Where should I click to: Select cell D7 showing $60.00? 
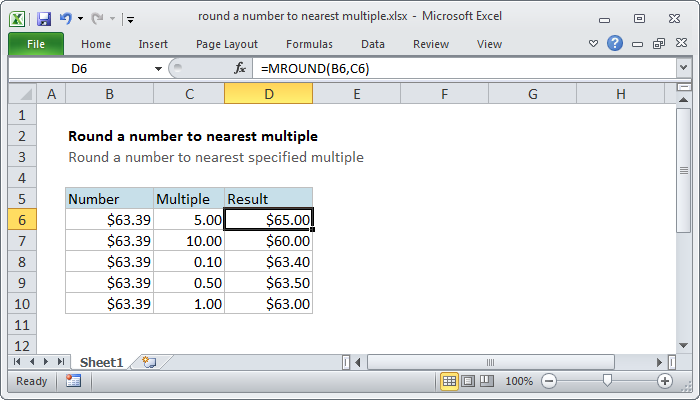[268, 241]
